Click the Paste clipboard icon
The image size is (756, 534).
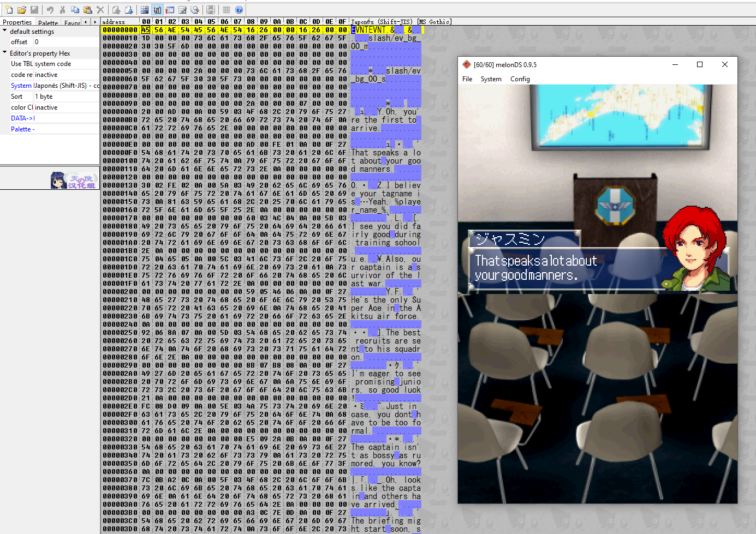(87, 10)
